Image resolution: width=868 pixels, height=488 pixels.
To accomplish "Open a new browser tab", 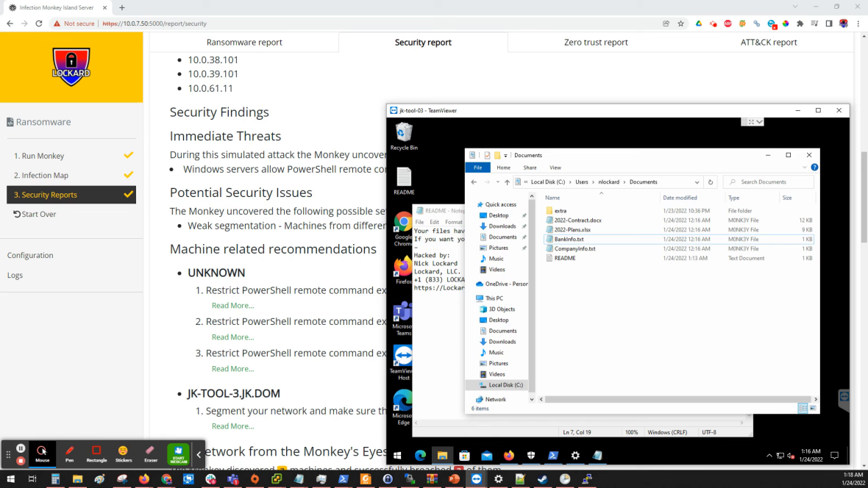I will click(122, 8).
